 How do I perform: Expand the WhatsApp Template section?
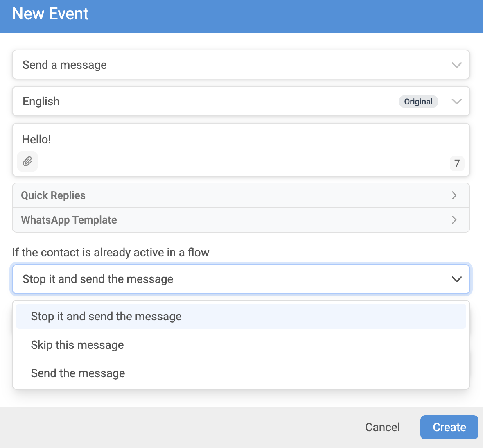pos(241,220)
